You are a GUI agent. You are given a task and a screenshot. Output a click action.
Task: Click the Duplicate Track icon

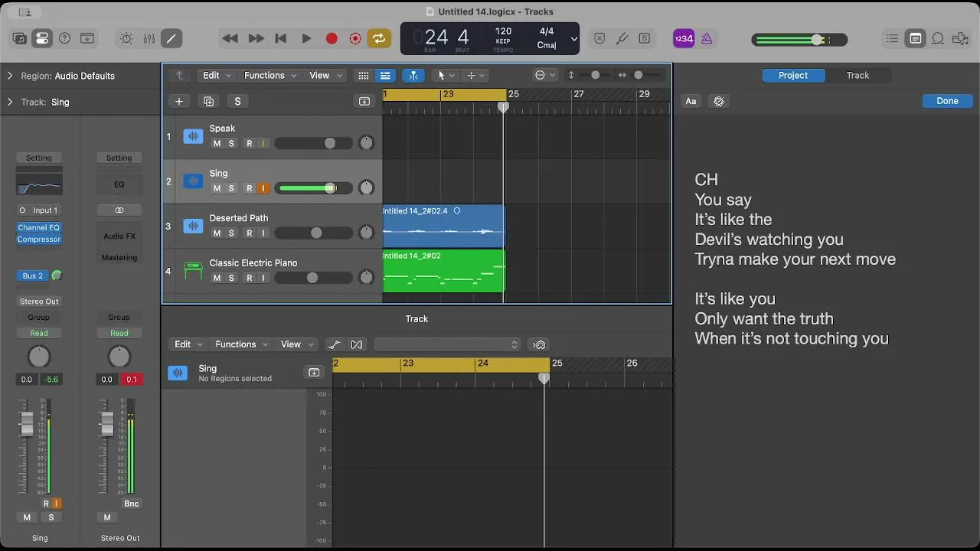pyautogui.click(x=208, y=101)
